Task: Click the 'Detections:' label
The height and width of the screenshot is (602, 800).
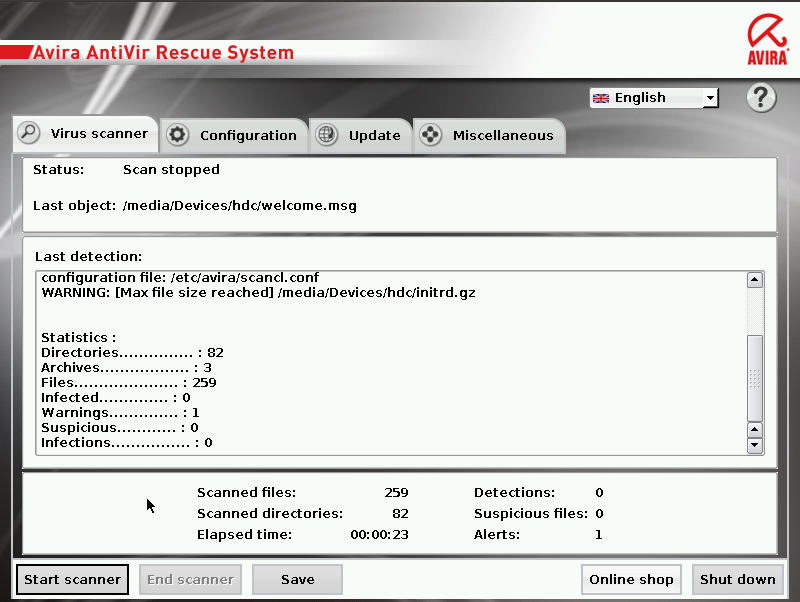Action: click(x=514, y=493)
